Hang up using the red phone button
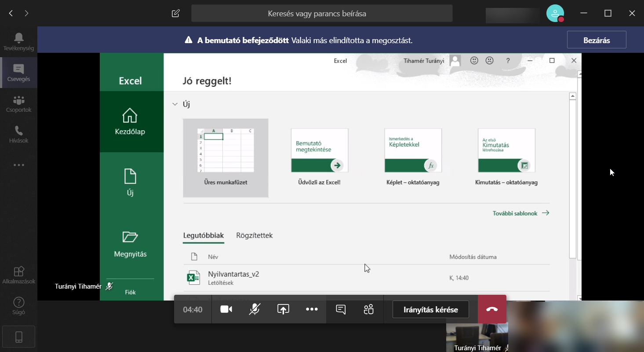This screenshot has width=644, height=352. coord(492,309)
